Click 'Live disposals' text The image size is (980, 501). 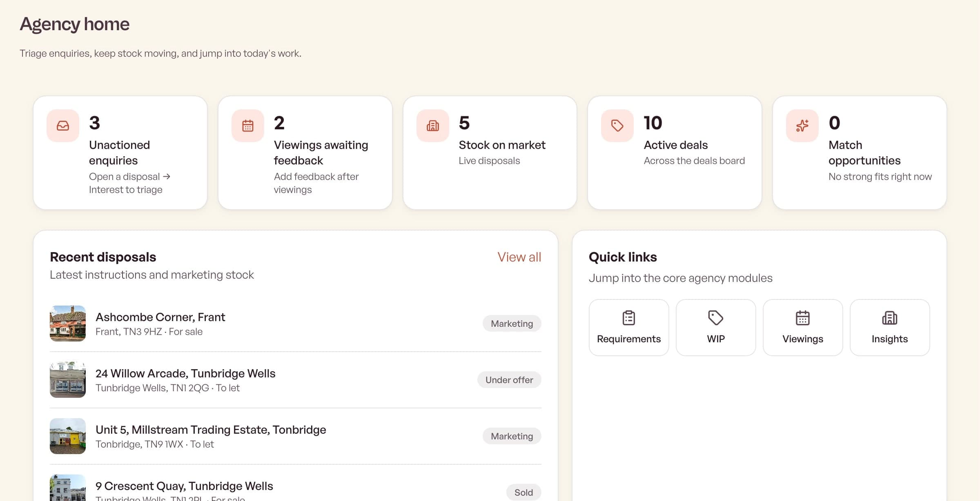tap(489, 161)
